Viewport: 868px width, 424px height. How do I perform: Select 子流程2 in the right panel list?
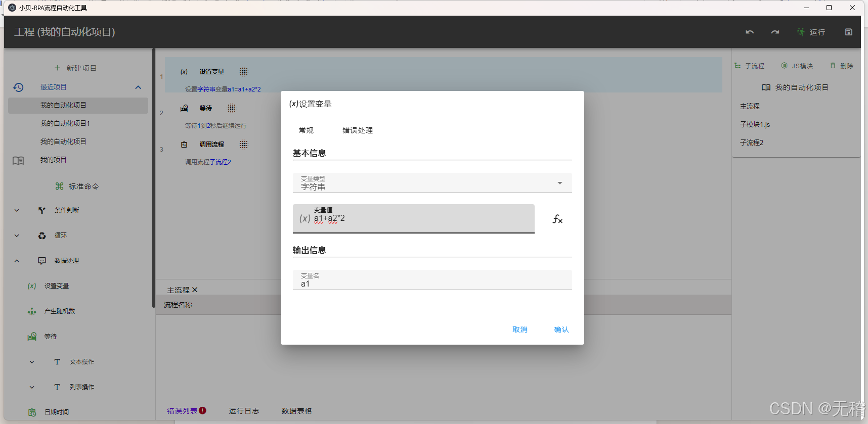tap(752, 143)
